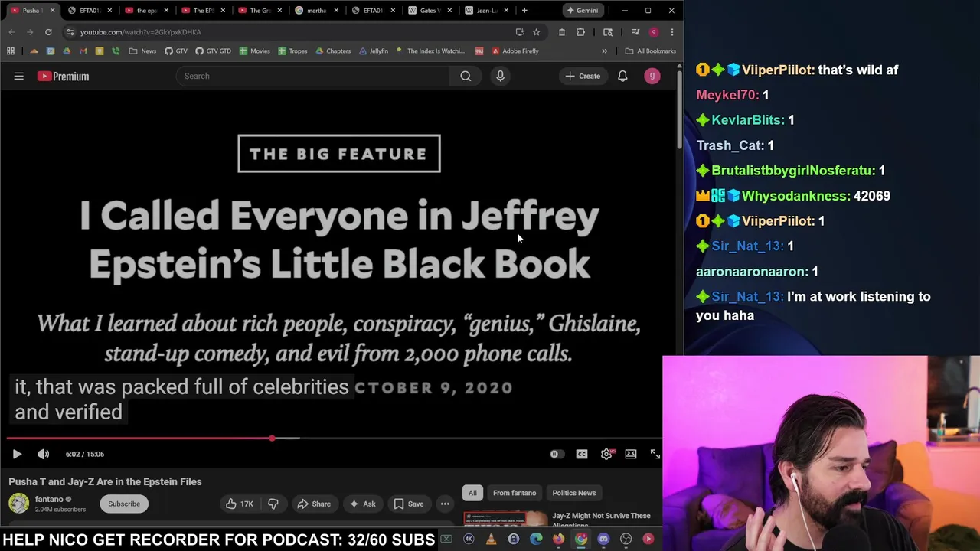Open a new browser tab
Image resolution: width=980 pixels, height=551 pixels.
pos(524,11)
